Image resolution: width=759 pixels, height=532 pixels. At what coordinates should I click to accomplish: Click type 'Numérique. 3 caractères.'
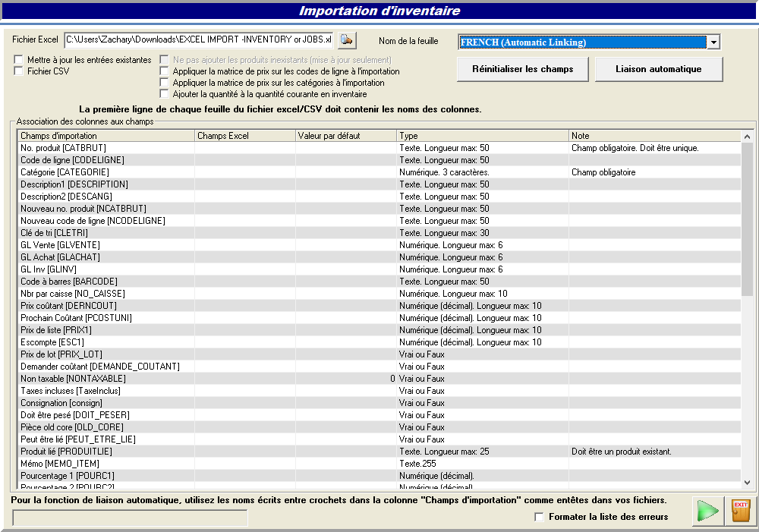pos(444,172)
